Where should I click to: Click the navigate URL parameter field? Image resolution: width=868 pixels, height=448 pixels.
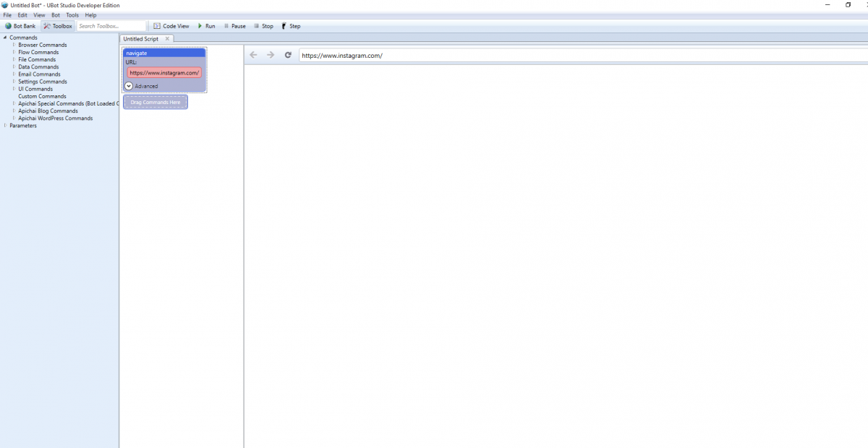(164, 73)
